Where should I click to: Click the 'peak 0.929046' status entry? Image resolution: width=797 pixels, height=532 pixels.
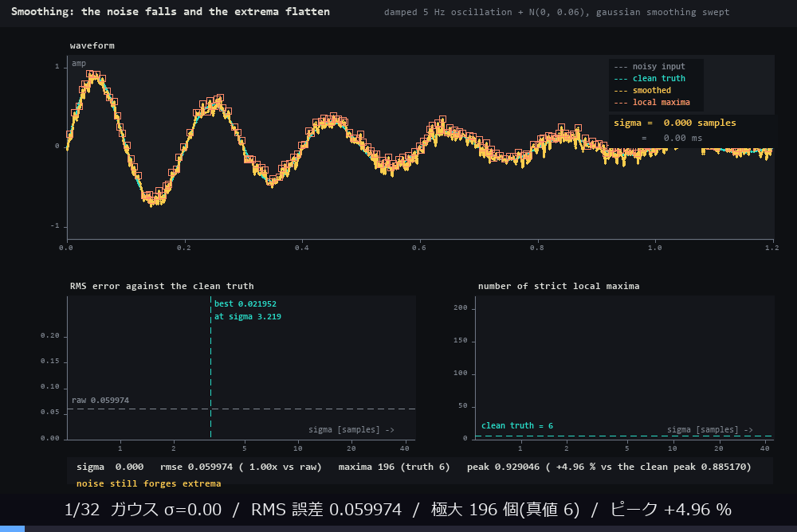coord(503,467)
